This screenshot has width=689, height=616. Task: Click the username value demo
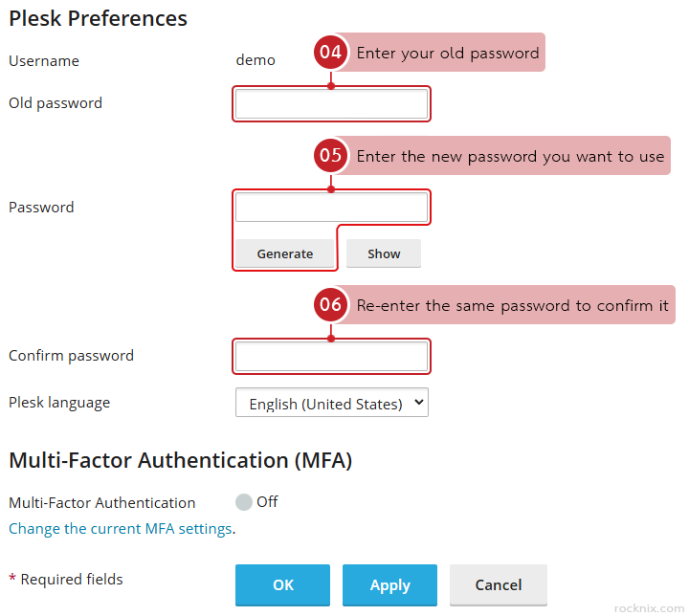click(x=256, y=60)
